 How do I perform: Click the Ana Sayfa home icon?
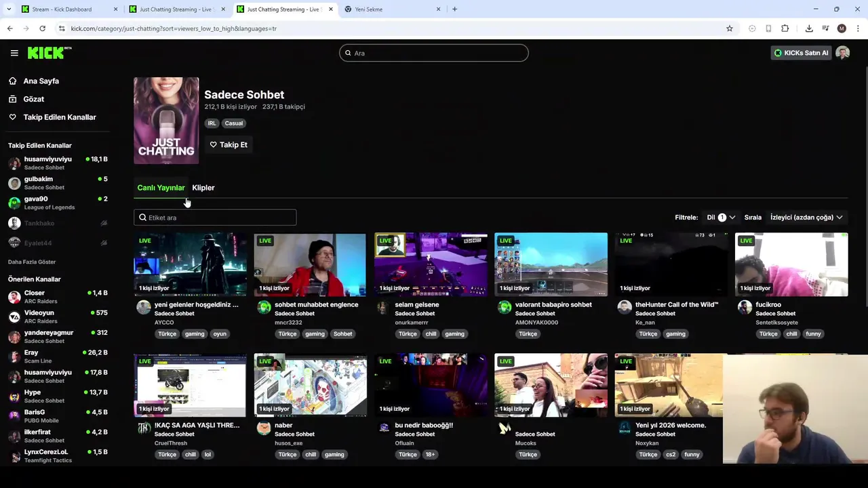click(x=12, y=81)
